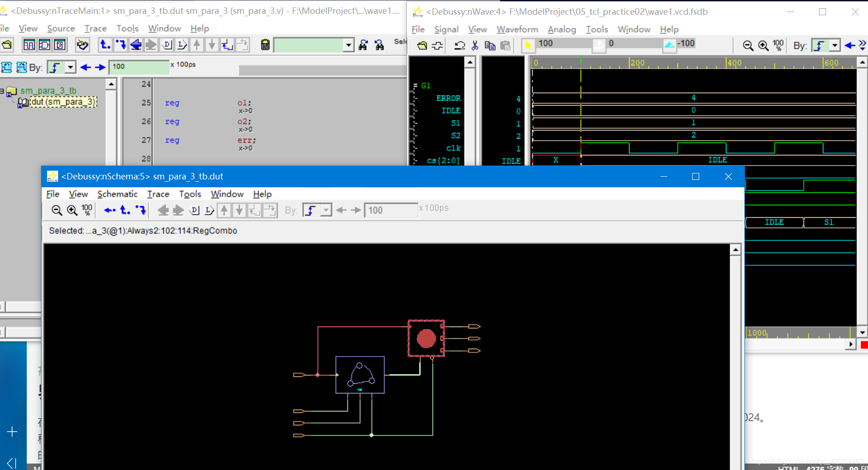Select the cs[2:0] signal in nWave
This screenshot has height=470, width=868.
tap(443, 161)
